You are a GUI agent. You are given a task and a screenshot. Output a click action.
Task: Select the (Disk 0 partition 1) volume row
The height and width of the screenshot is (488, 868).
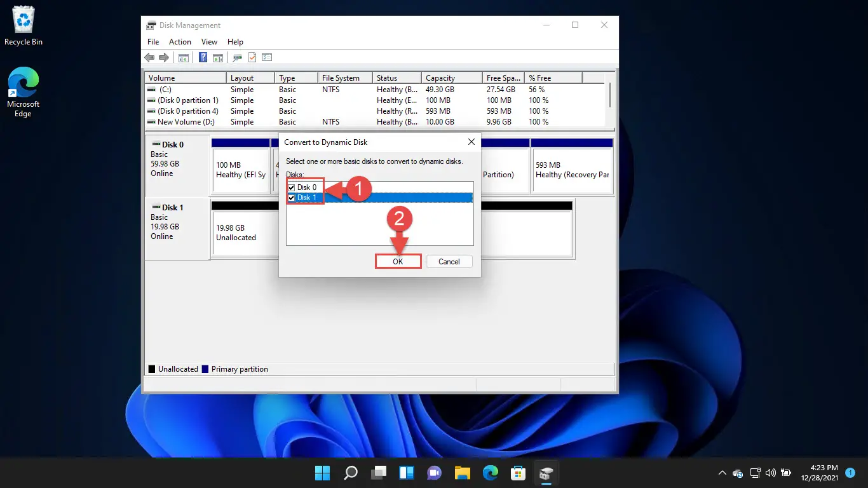pos(376,100)
